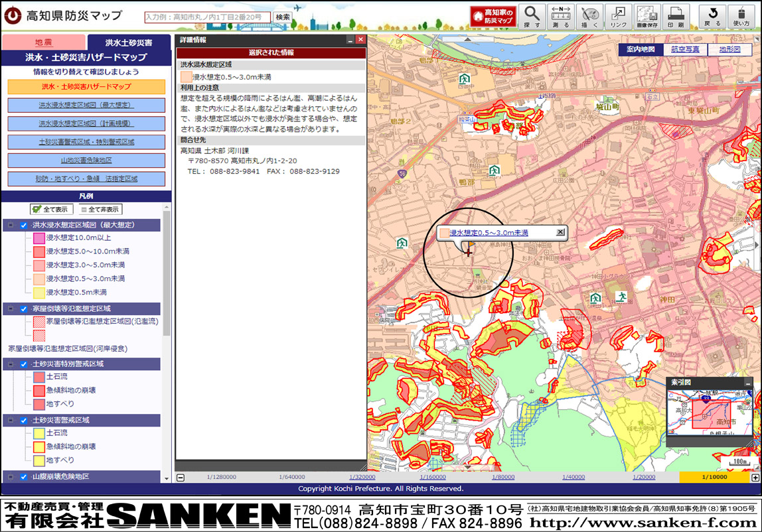This screenshot has height=532, width=762.
Task: Save map image with 画像保存
Action: point(648,17)
